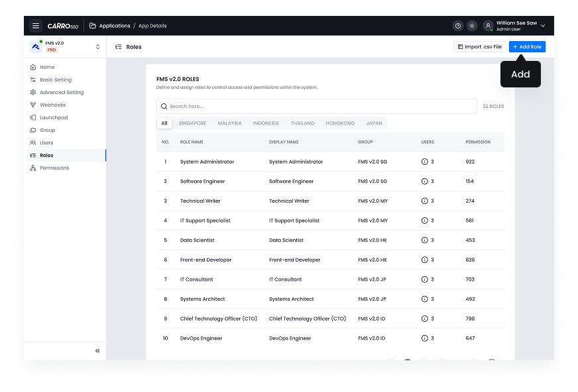578x392 pixels.
Task: Open Permissions in the sidebar
Action: point(54,168)
